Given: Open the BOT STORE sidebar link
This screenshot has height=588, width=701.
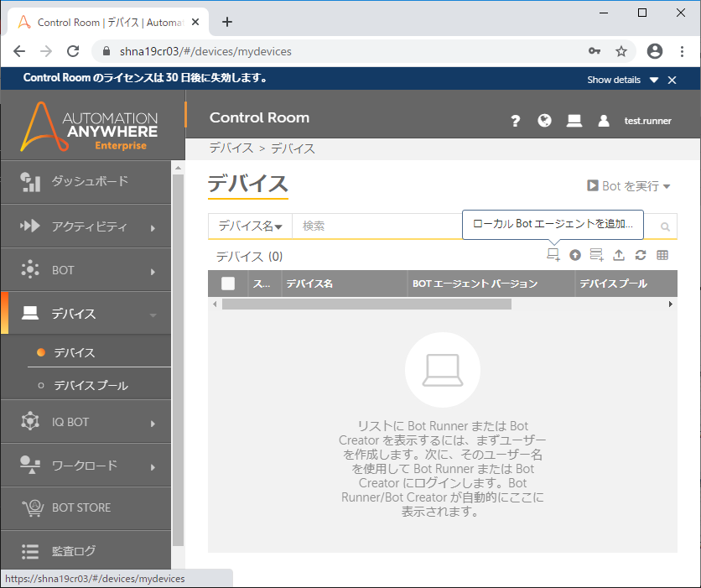Looking at the screenshot, I should pos(81,507).
